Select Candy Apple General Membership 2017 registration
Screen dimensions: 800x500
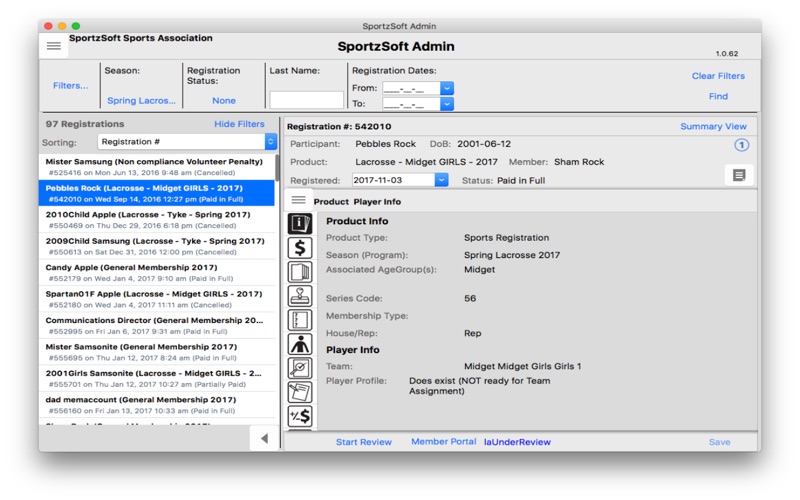157,273
